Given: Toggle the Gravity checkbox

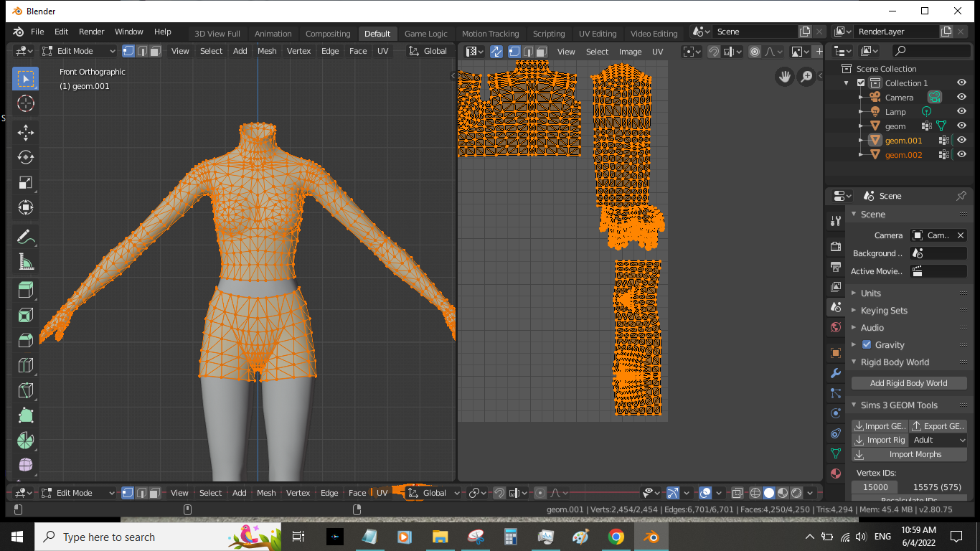Looking at the screenshot, I should [x=867, y=345].
